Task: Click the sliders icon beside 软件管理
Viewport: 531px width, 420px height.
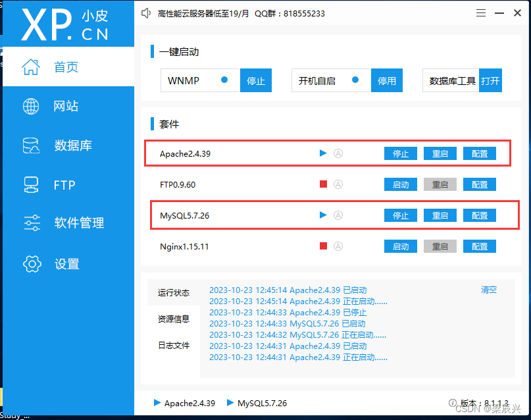Action: point(32,223)
